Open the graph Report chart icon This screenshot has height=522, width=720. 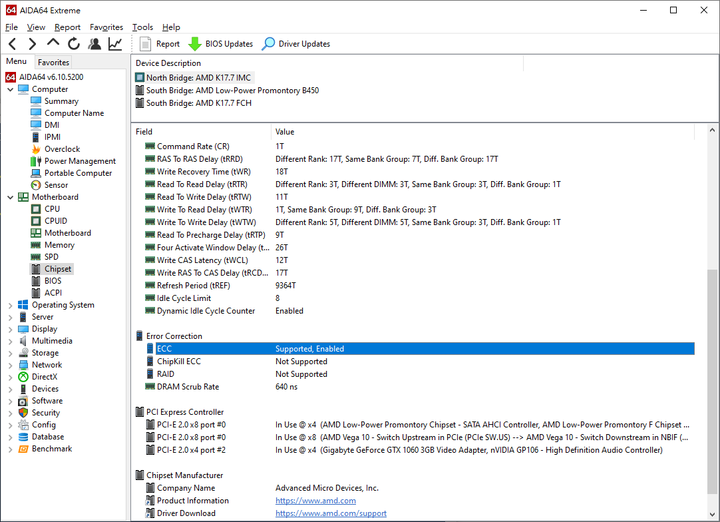tap(115, 44)
